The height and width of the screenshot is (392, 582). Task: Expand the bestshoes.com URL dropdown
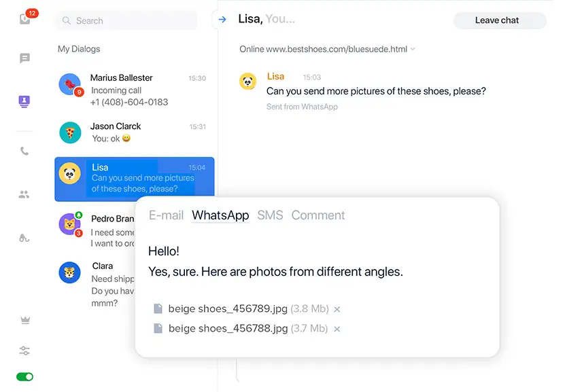[x=413, y=50]
